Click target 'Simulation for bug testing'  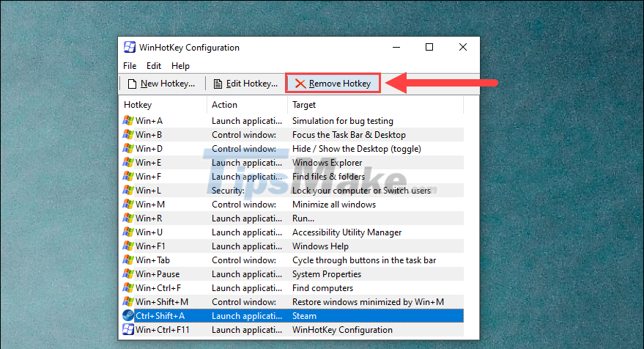(x=343, y=121)
